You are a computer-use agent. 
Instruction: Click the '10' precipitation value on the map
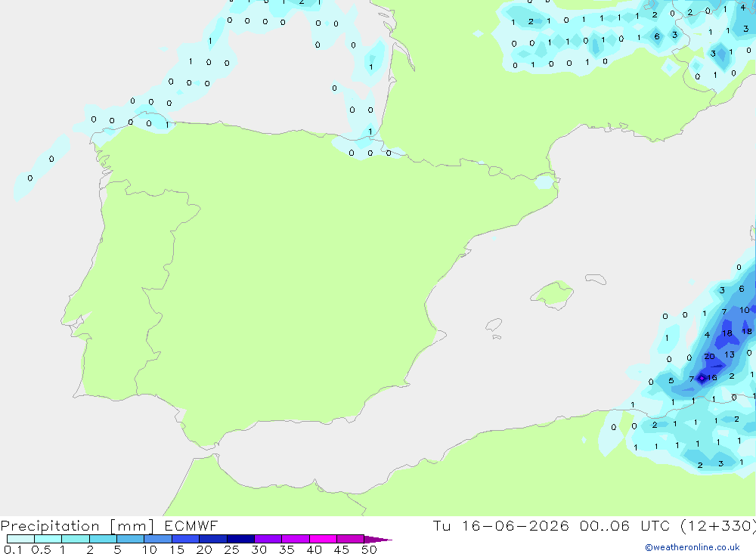(745, 310)
